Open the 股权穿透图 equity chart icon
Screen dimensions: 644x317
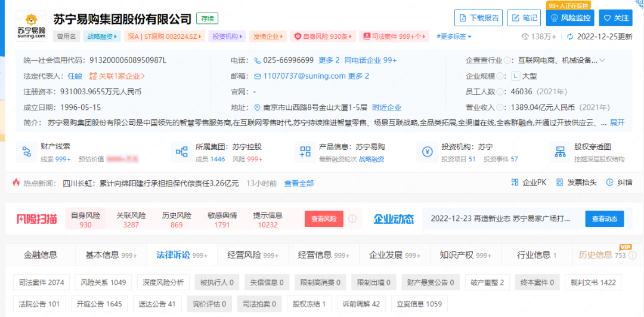click(560, 152)
